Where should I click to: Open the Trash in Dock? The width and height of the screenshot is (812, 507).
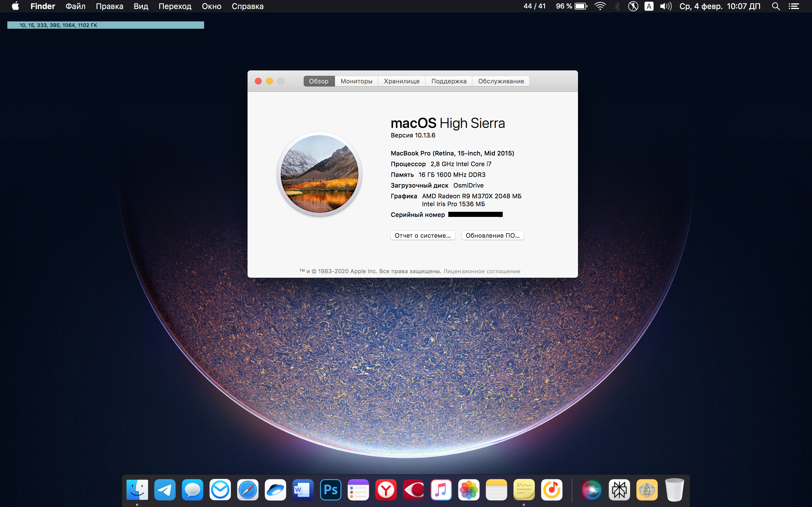674,490
